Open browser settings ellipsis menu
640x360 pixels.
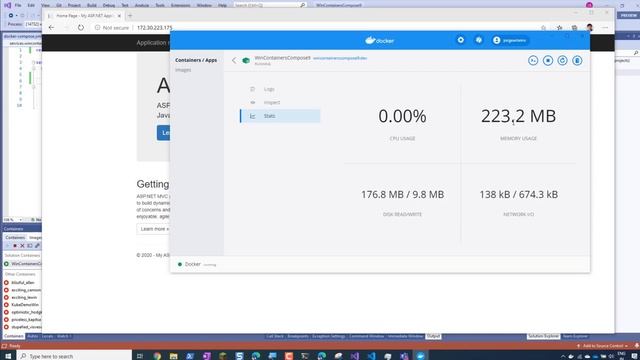[605, 27]
